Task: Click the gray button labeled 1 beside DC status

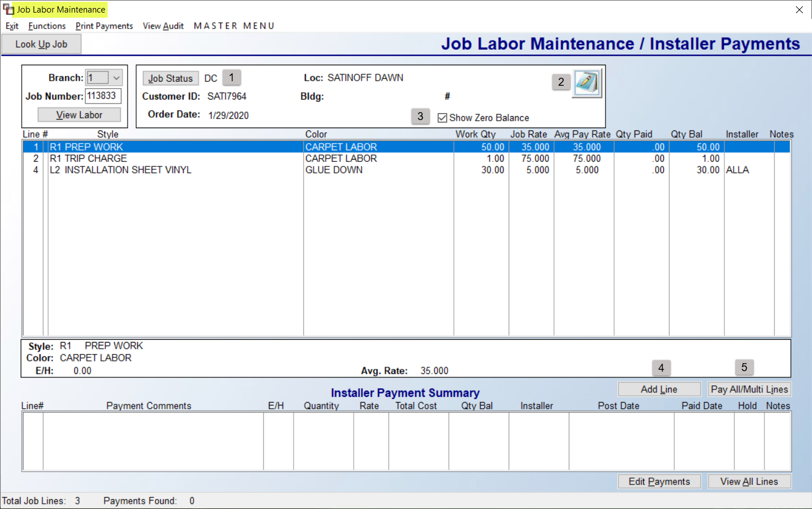Action: point(231,77)
